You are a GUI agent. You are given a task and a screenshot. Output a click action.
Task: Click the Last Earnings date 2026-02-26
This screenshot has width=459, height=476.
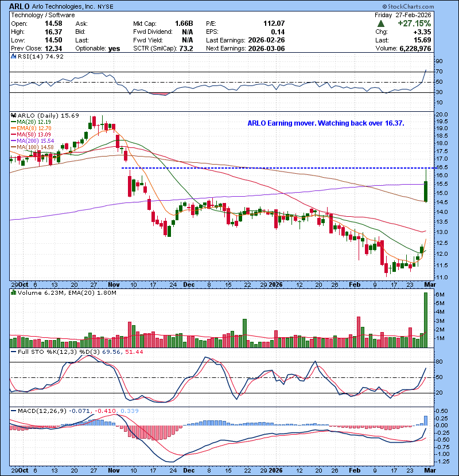pyautogui.click(x=266, y=40)
